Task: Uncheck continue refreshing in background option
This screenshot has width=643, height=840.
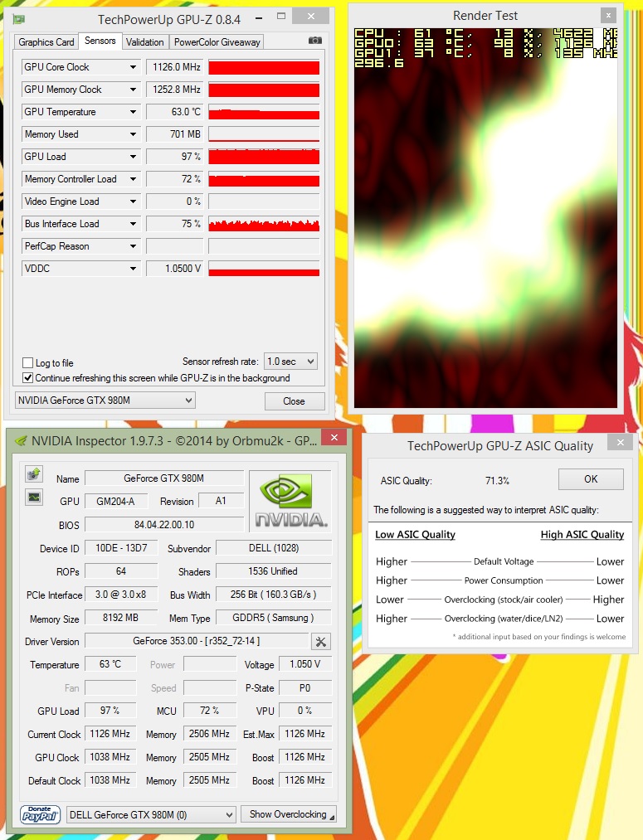Action: (x=28, y=377)
